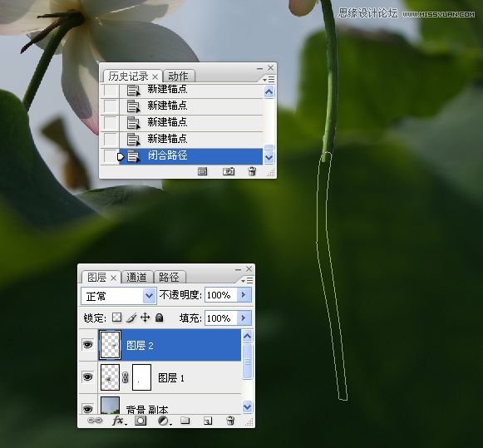
Task: Close the History panel window
Action: tap(270, 67)
